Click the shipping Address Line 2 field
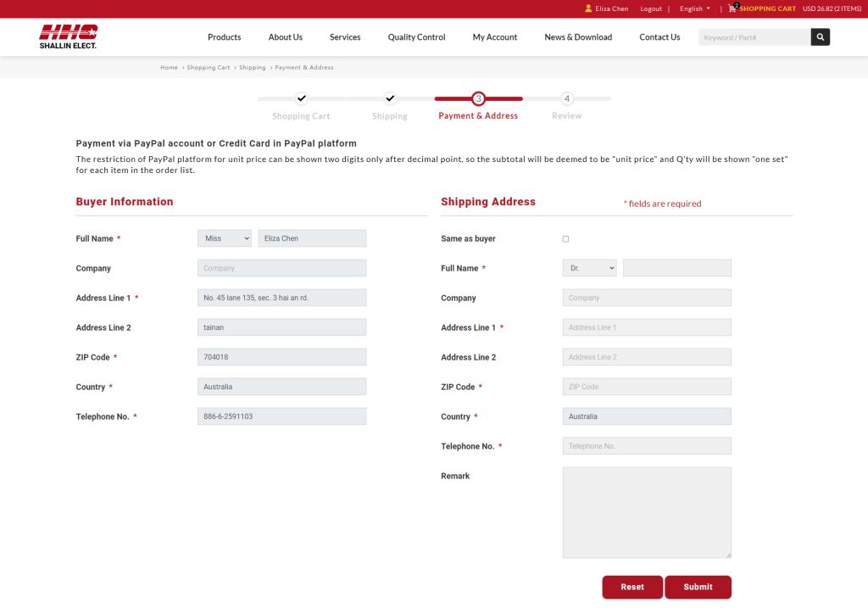868x608 pixels. tap(647, 357)
